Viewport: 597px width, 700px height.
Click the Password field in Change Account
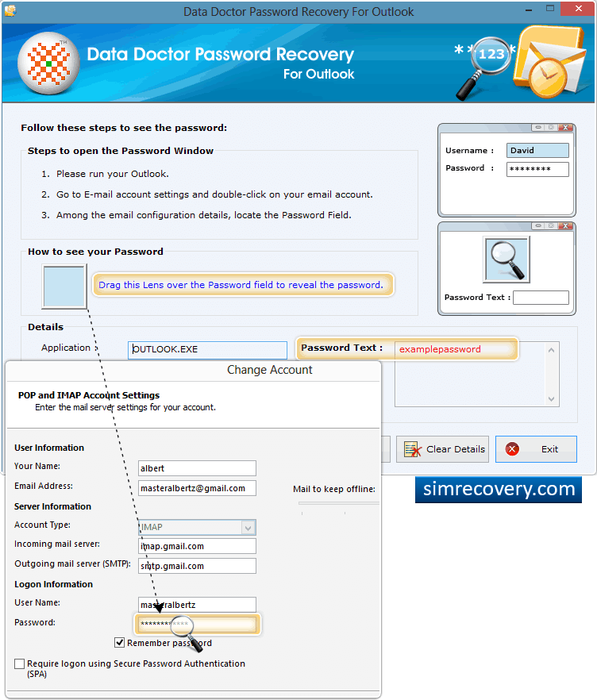pyautogui.click(x=197, y=624)
